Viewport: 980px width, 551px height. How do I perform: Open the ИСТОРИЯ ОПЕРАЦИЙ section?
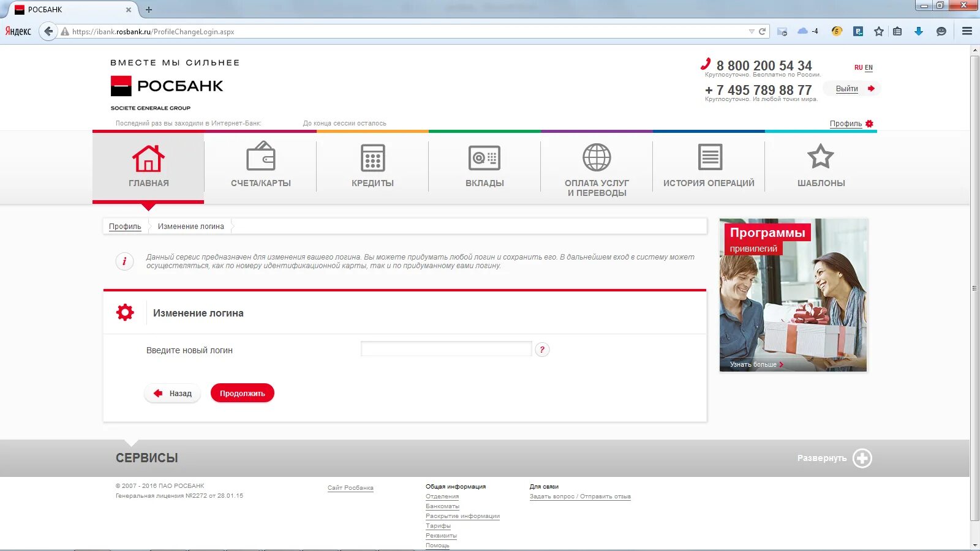pos(709,167)
